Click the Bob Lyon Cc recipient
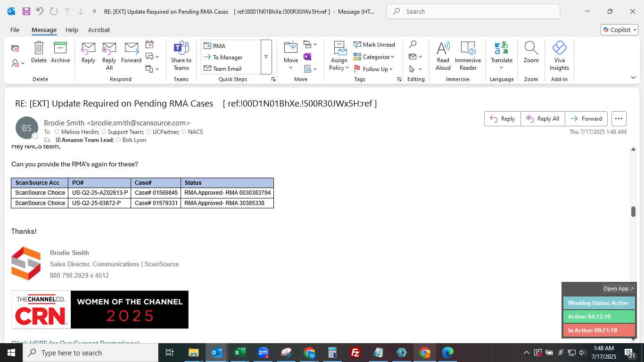The height and width of the screenshot is (362, 644). click(134, 140)
